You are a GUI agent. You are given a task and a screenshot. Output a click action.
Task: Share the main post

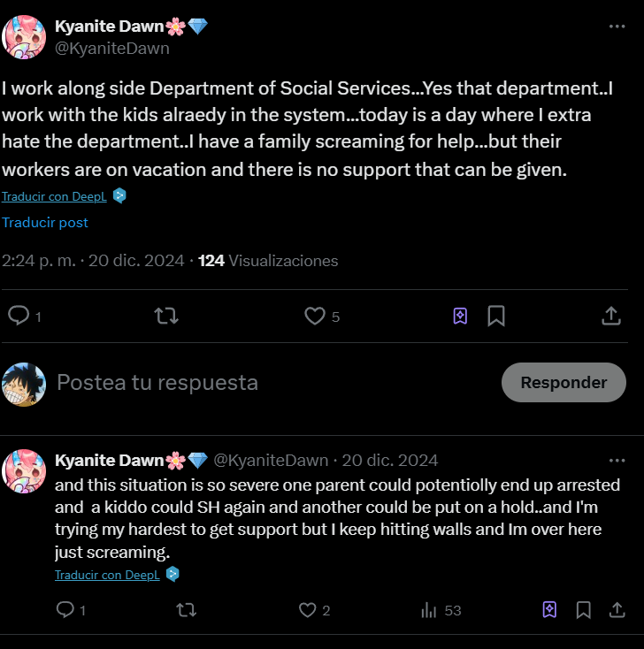point(610,316)
